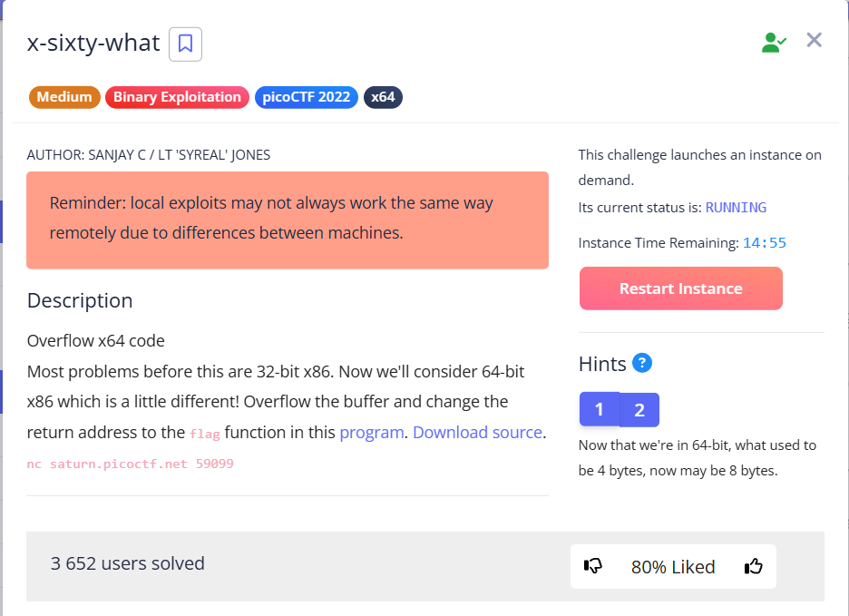This screenshot has width=849, height=616.
Task: Show hint 1
Action: (x=600, y=410)
